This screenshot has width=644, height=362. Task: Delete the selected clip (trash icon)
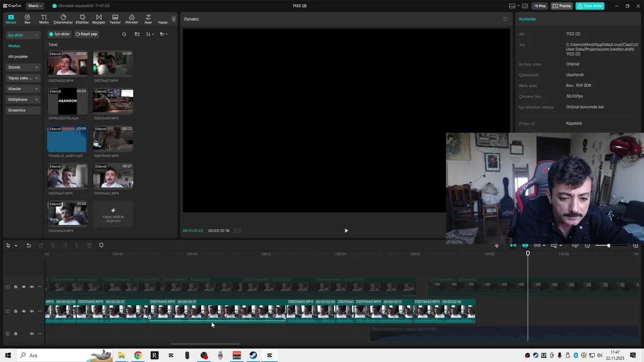89,245
